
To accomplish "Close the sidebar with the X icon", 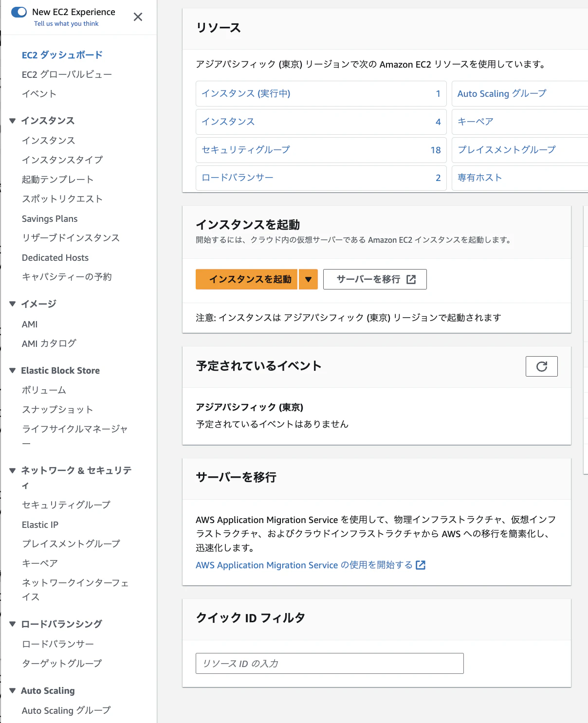I will point(138,17).
